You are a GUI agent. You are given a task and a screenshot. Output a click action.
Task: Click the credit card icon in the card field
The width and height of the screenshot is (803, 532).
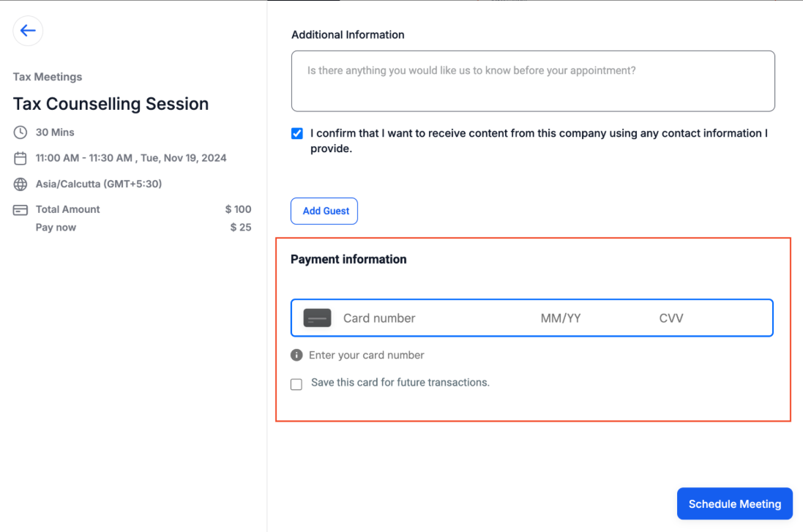[318, 318]
